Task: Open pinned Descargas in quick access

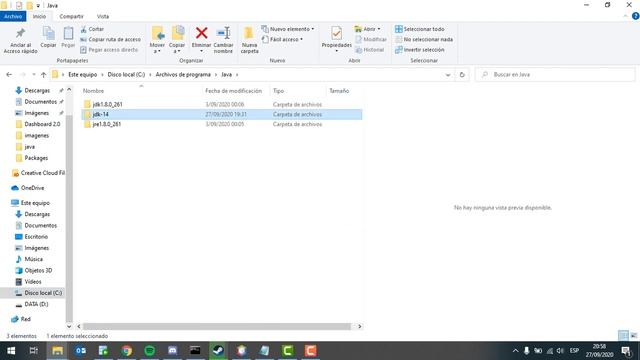Action: tap(37, 91)
